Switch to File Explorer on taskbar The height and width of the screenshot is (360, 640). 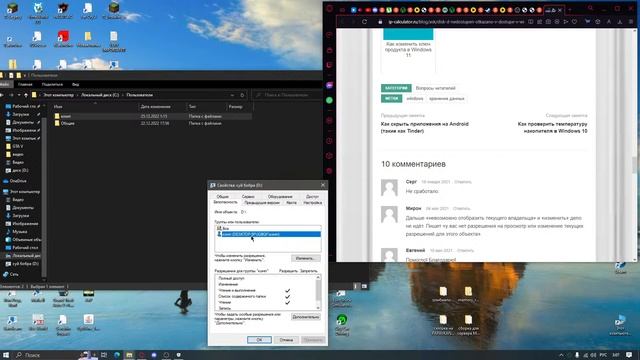click(129, 355)
